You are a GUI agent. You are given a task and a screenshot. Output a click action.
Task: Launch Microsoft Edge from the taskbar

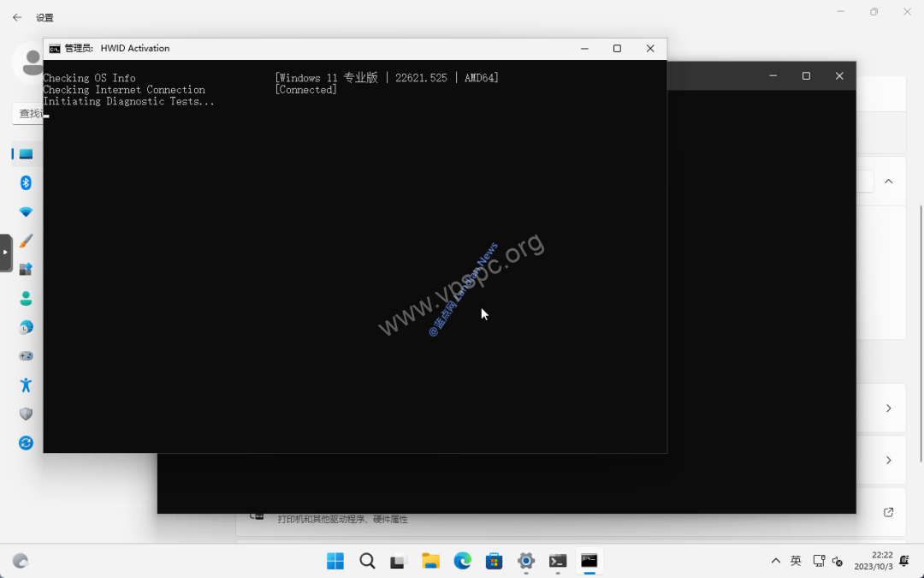click(x=463, y=561)
